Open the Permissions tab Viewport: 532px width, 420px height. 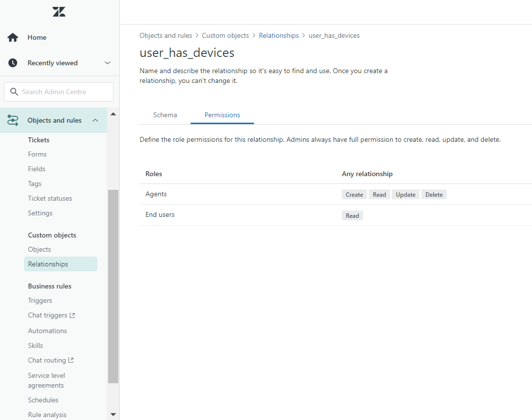[222, 115]
